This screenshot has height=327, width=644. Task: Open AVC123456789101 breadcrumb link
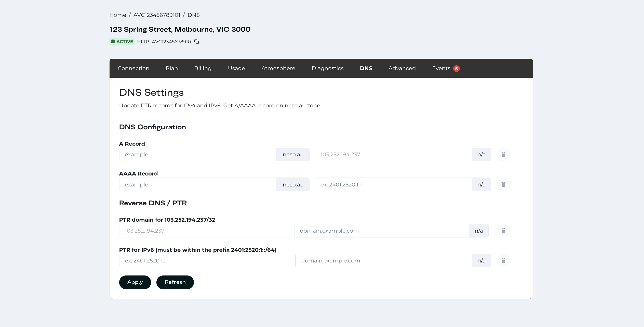pos(157,15)
